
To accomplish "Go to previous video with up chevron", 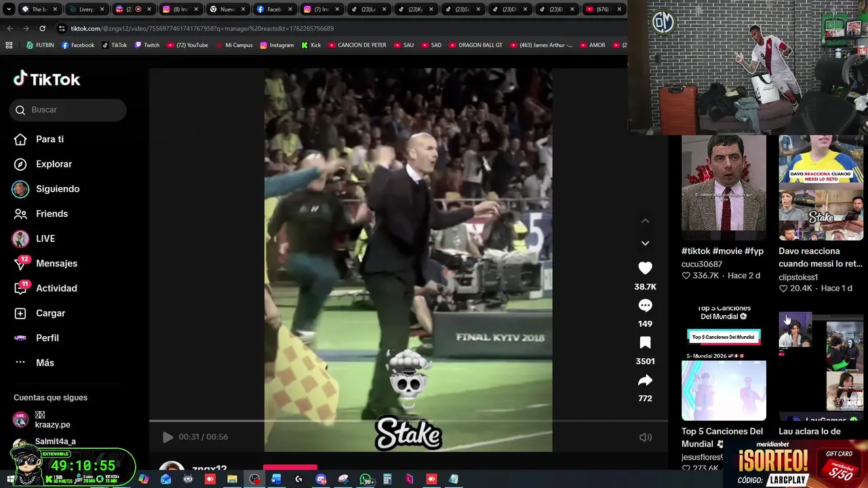I will tap(645, 221).
